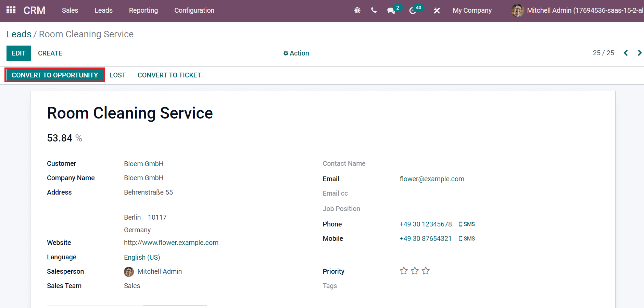Set priority to second star

[x=415, y=271]
